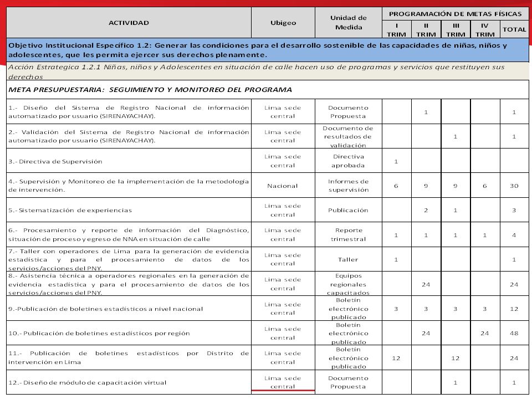Click III TRIM value 1 in capacitación virtual row

(x=456, y=383)
